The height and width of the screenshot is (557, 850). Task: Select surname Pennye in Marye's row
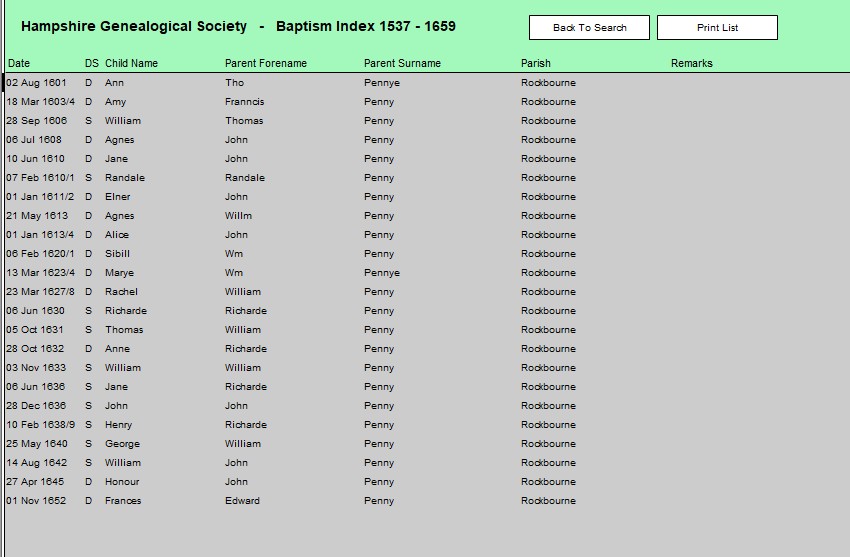tap(381, 273)
